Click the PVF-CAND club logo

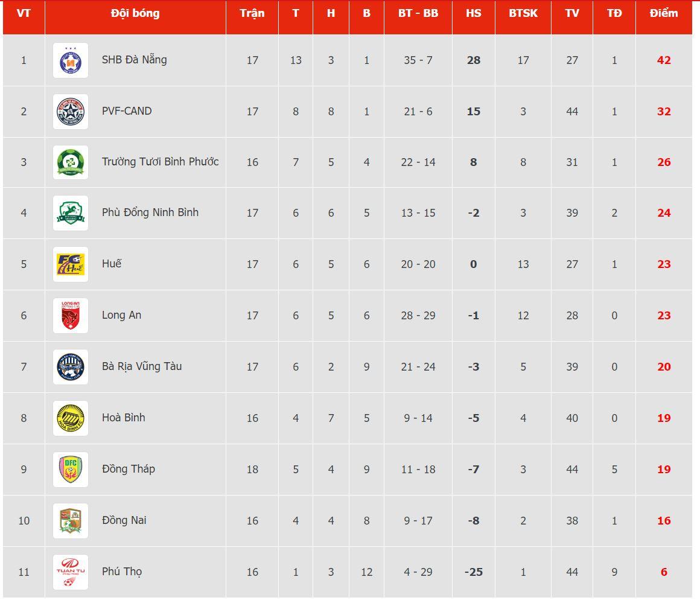coord(71,112)
